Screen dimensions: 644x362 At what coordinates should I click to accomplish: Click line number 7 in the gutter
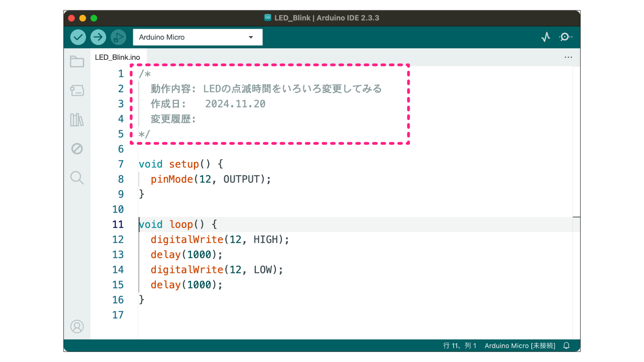tap(121, 164)
